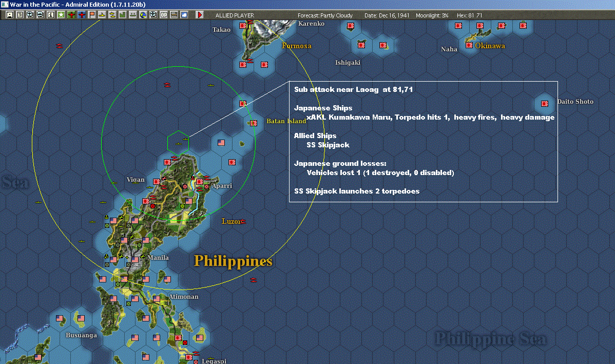Select Japanese flag unit at Aparri
Viewport: 615px width, 364px height.
(200, 182)
